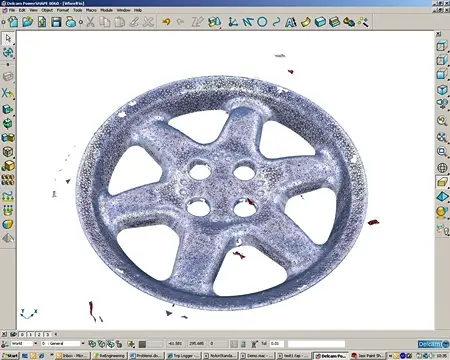This screenshot has height=360, width=450.
Task: Open the '0 : General' level dropdown
Action: (x=83, y=343)
